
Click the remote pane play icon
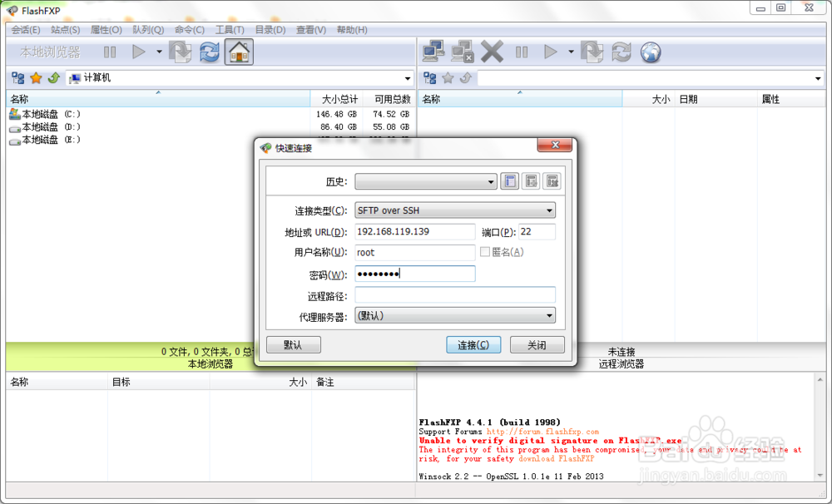pos(550,52)
